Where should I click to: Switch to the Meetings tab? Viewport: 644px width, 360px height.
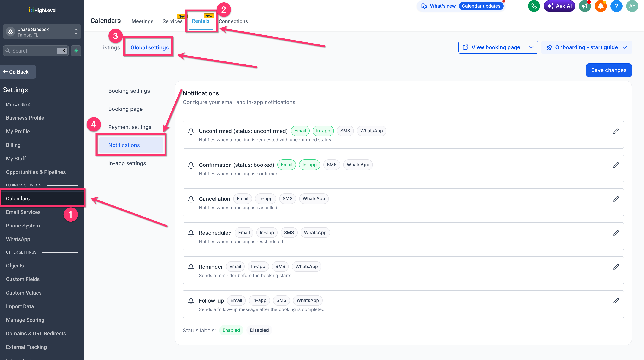142,21
